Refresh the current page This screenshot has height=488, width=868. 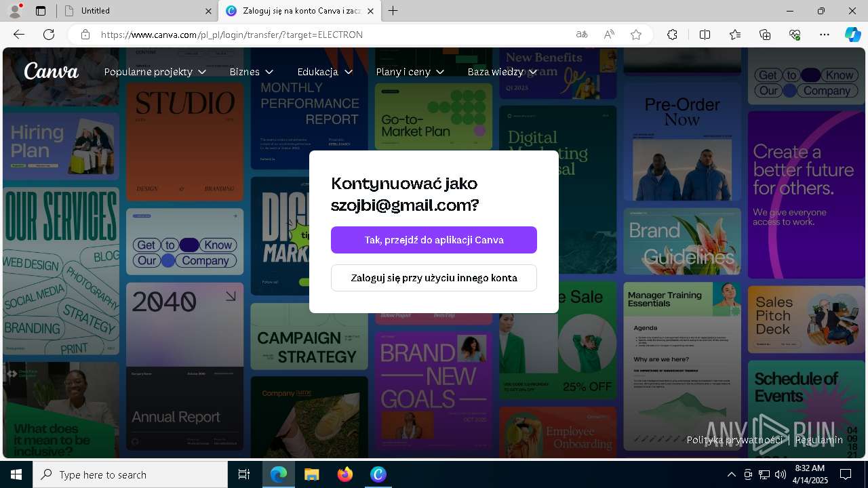coord(49,35)
